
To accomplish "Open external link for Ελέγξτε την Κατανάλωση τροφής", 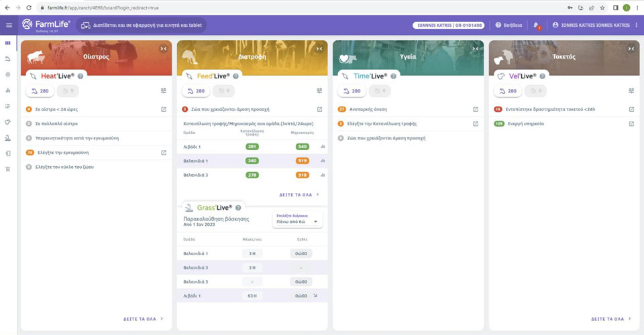I will pos(475,124).
